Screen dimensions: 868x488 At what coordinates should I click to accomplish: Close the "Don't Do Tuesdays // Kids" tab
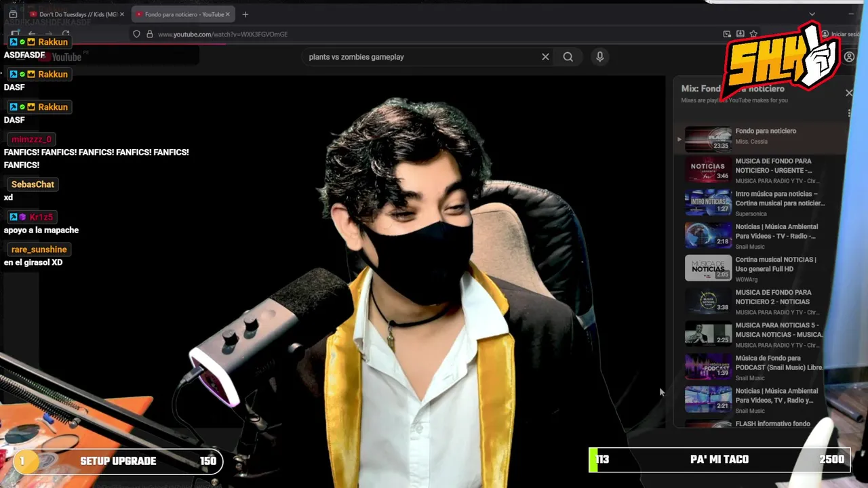tap(122, 14)
